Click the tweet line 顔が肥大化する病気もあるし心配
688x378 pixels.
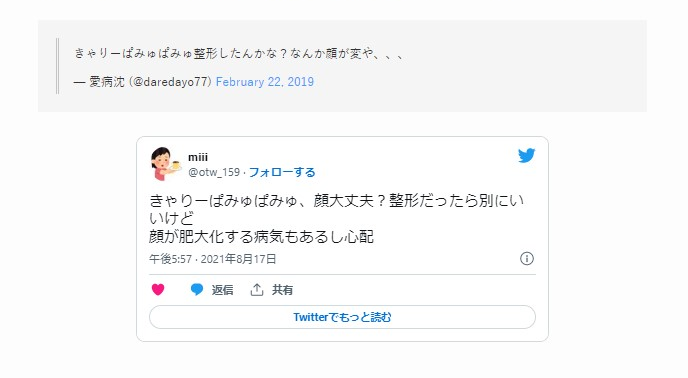pos(261,237)
